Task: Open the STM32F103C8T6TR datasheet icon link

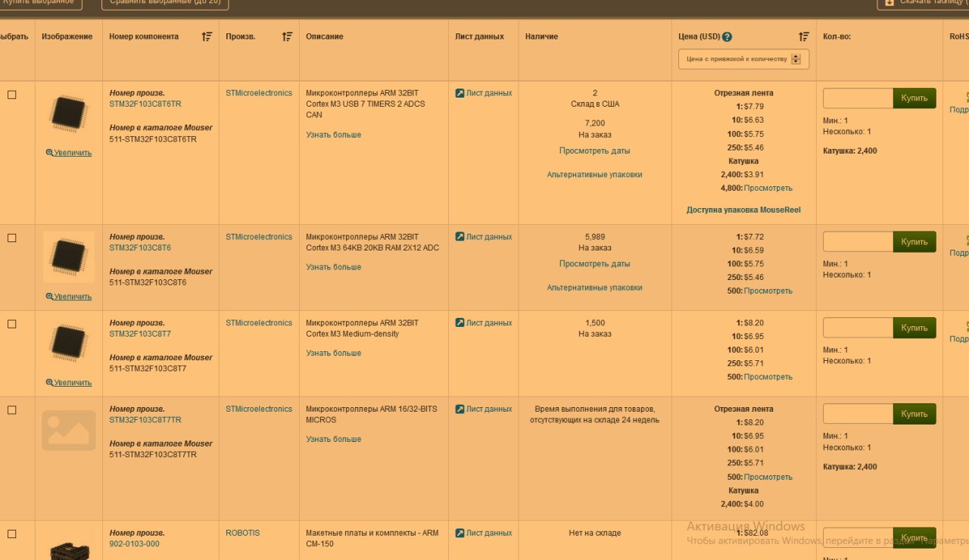Action: (460, 93)
